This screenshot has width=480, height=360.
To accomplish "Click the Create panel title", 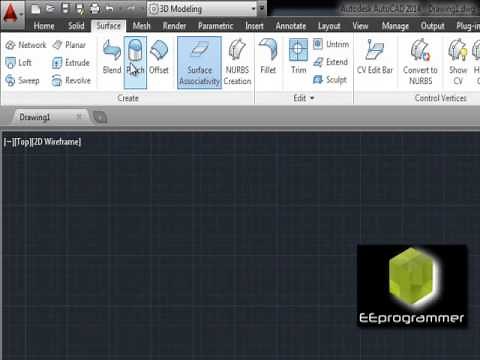I will (x=128, y=98).
